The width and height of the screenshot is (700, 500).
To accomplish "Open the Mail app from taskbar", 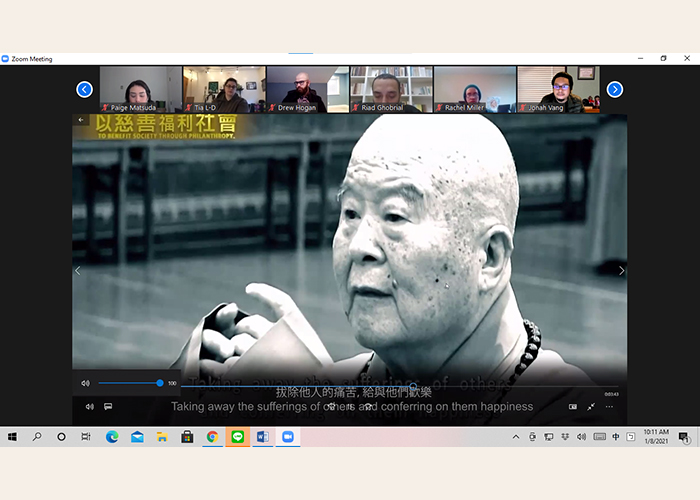I will tap(137, 437).
